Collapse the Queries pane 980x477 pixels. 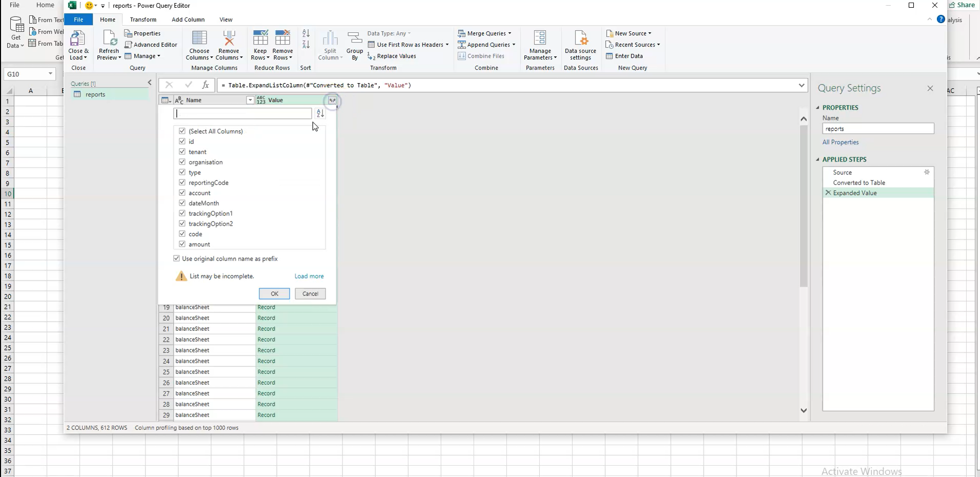[x=149, y=83]
